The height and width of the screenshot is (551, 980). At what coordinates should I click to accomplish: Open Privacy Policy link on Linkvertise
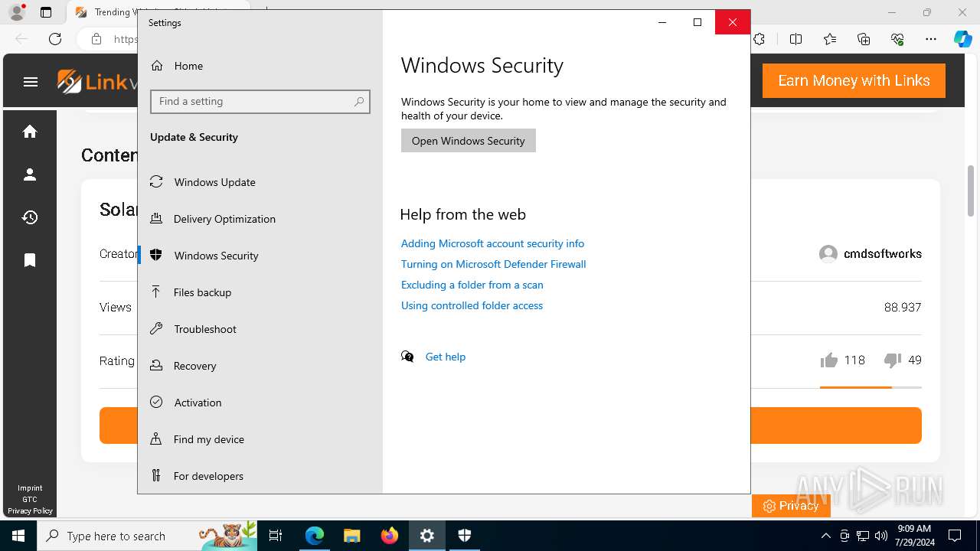click(30, 510)
